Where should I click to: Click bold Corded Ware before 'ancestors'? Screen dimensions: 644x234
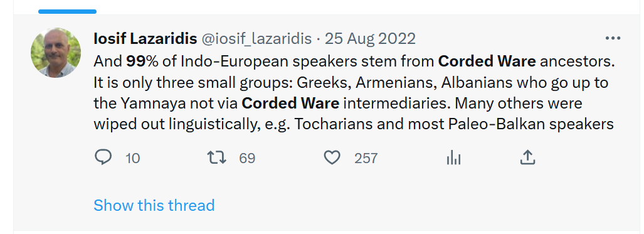click(487, 61)
